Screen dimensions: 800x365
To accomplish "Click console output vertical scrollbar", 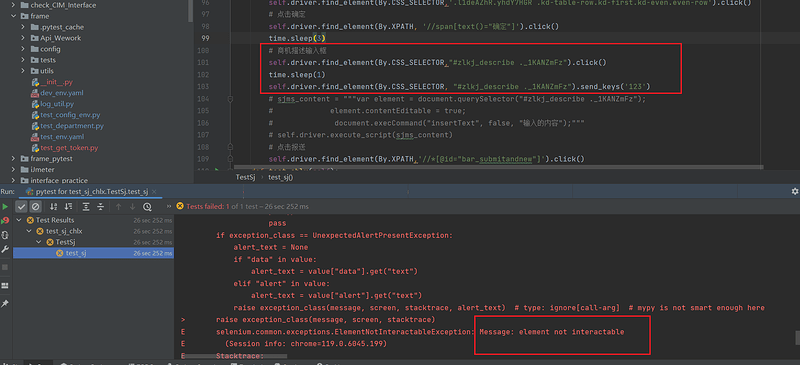I will click(x=797, y=337).
